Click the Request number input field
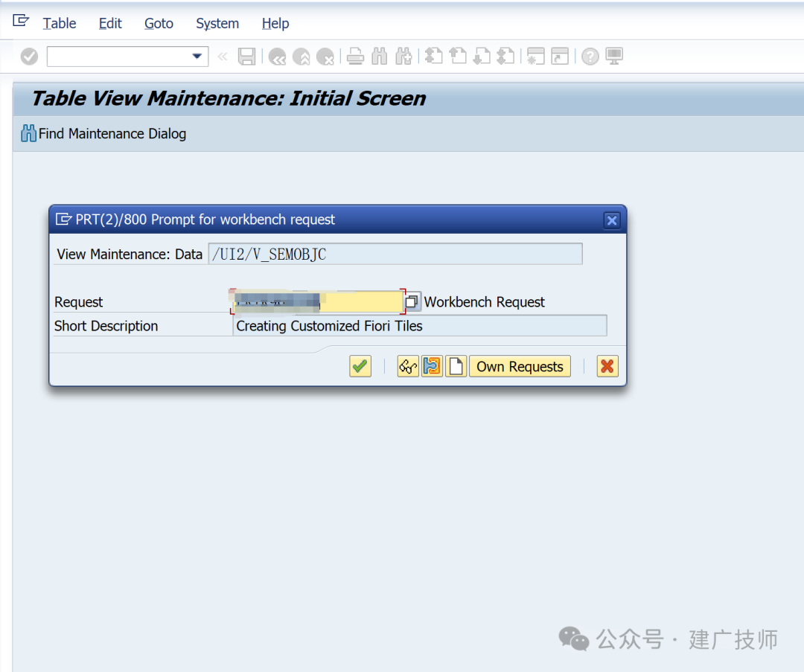 (317, 302)
